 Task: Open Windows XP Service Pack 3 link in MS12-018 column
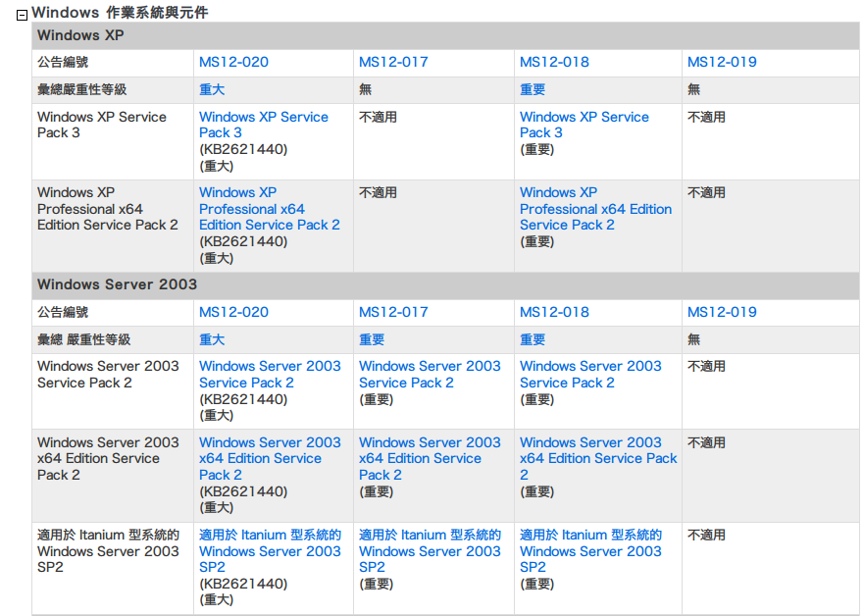(x=584, y=125)
